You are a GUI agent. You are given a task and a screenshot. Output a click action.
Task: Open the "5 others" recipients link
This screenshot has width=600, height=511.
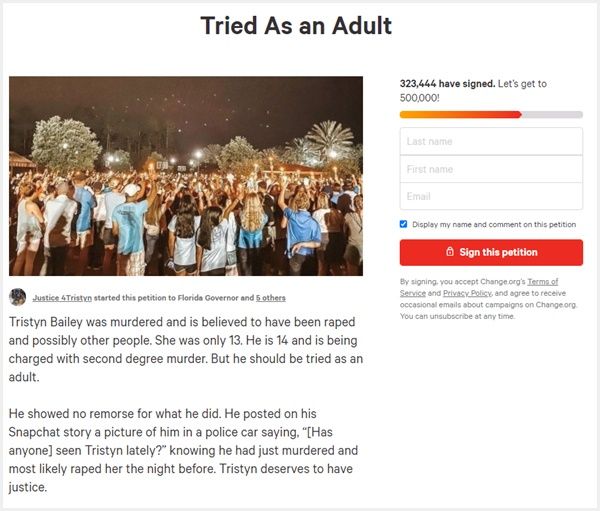click(270, 298)
